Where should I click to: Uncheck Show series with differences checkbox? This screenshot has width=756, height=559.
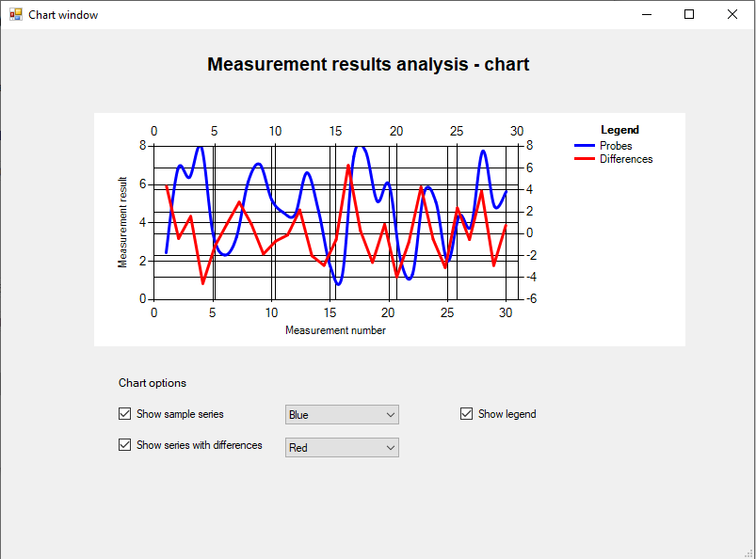pyautogui.click(x=124, y=445)
